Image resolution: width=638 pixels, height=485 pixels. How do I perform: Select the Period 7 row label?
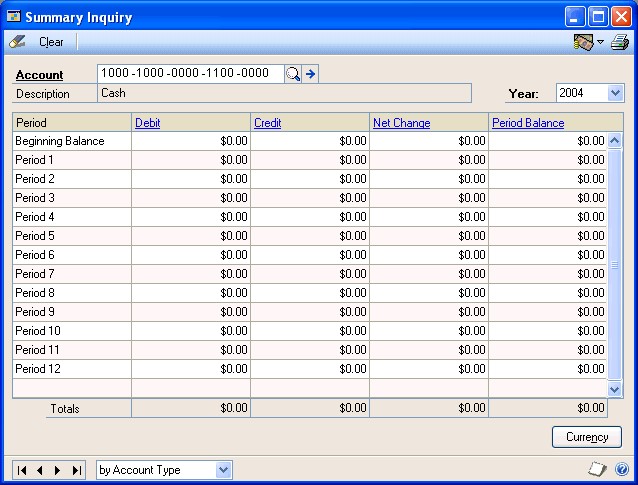[35, 274]
